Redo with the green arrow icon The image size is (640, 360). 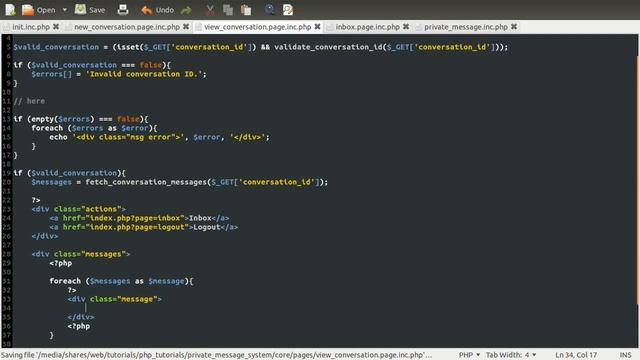pos(186,10)
